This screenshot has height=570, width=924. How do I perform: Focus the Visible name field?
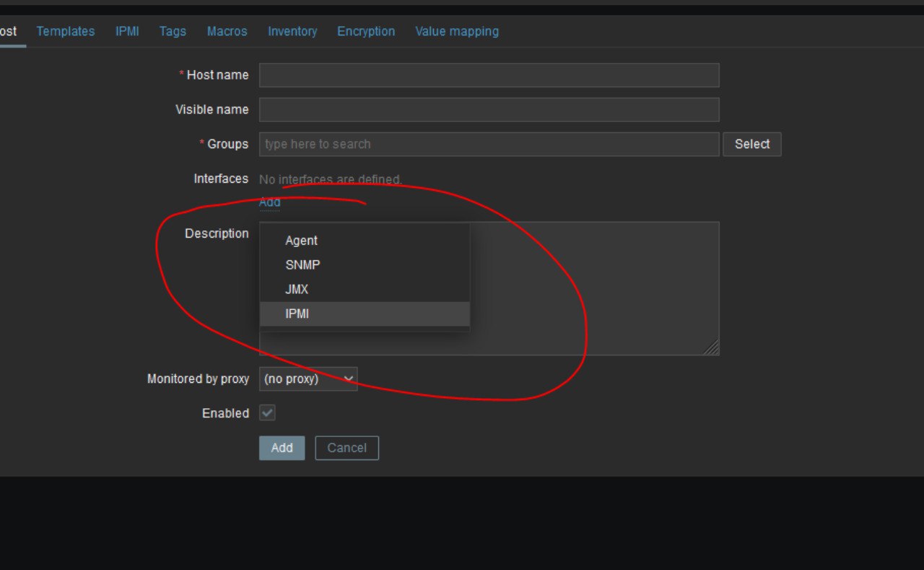(489, 110)
